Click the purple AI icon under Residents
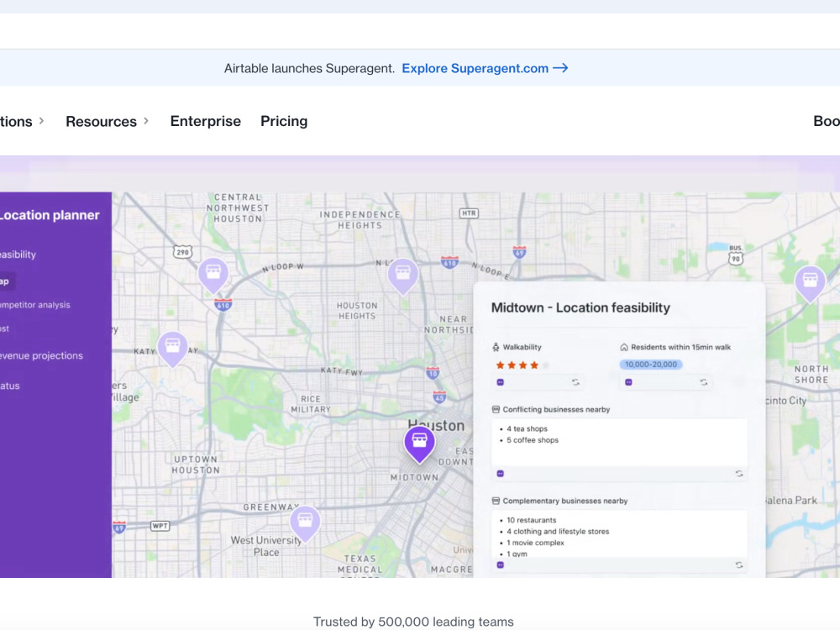Screen dimensions: 840x630 coord(628,382)
